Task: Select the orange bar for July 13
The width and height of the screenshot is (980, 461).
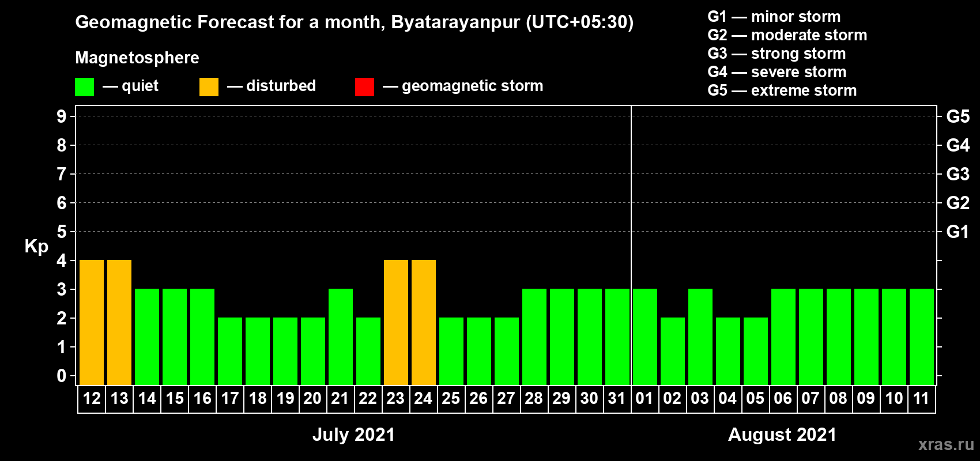Action: (119, 322)
